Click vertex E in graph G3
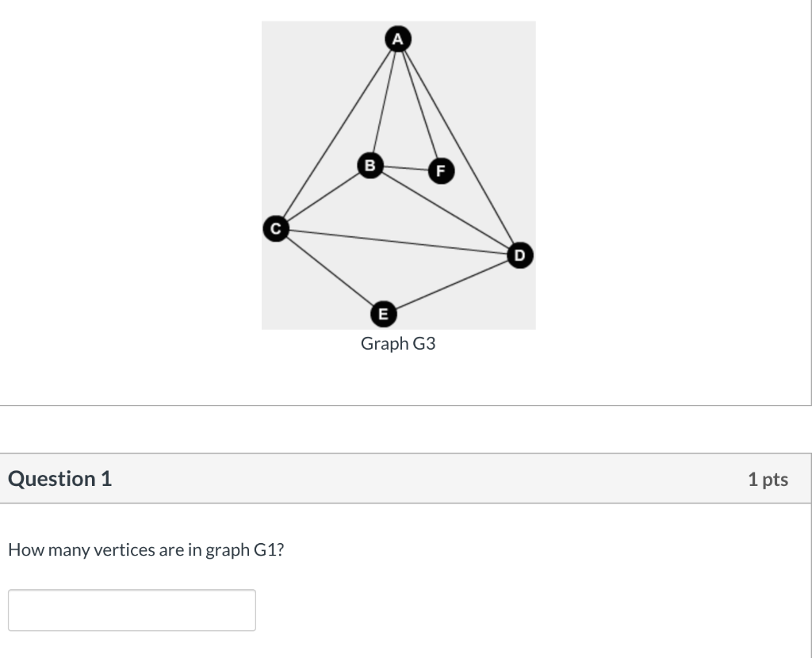812x658 pixels. (x=382, y=314)
